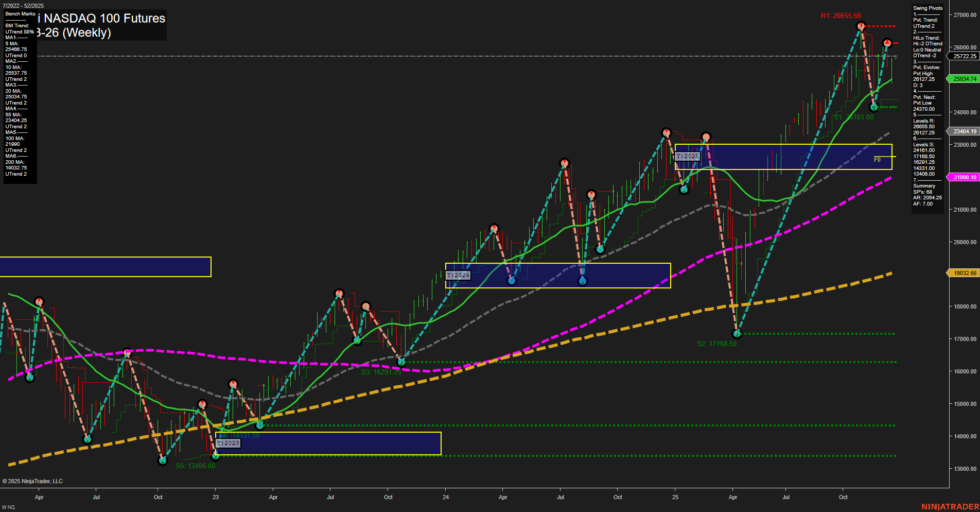
Task: Toggle the Swing Pivots summary panel
Action: (x=927, y=8)
